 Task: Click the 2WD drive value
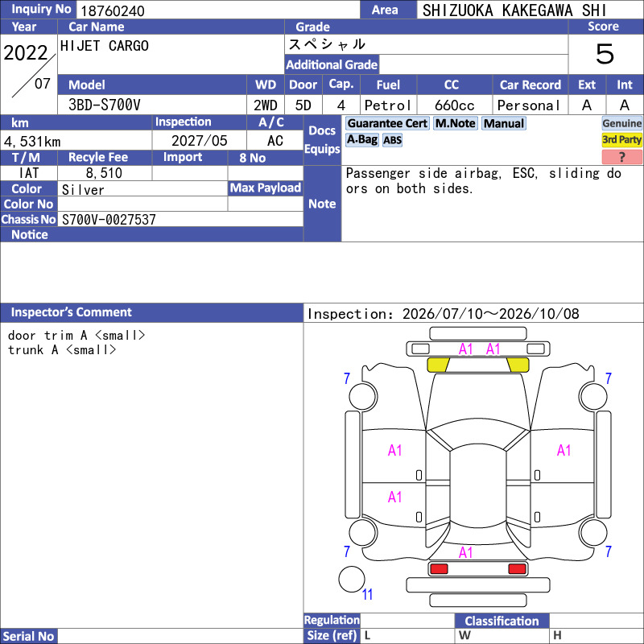tap(266, 105)
